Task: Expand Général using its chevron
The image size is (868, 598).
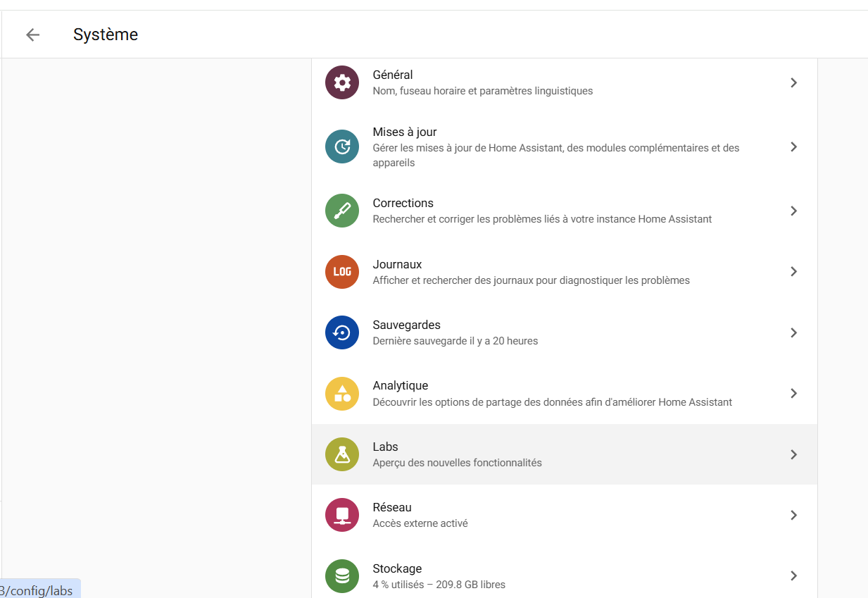Action: click(793, 82)
